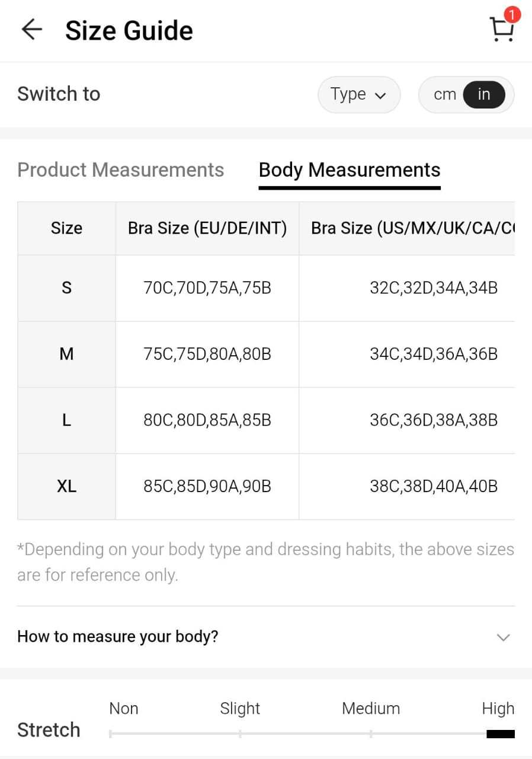Select the XL size row
Image resolution: width=532 pixels, height=759 pixels.
click(66, 487)
